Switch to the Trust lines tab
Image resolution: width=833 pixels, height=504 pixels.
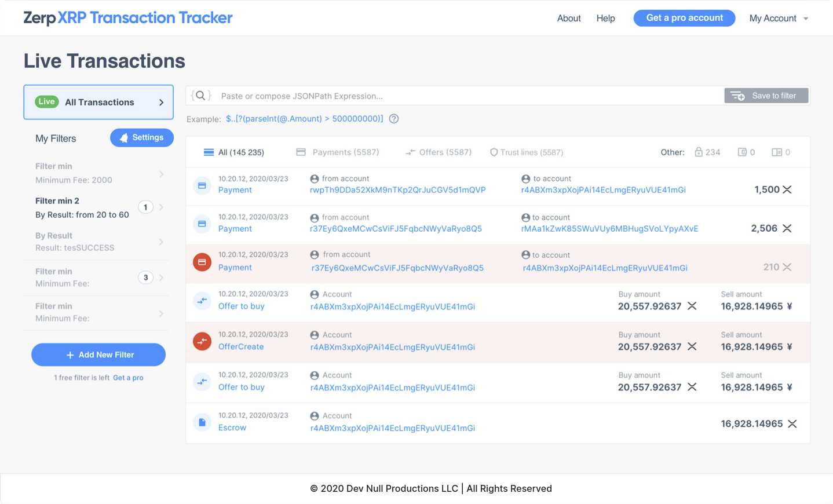[526, 152]
